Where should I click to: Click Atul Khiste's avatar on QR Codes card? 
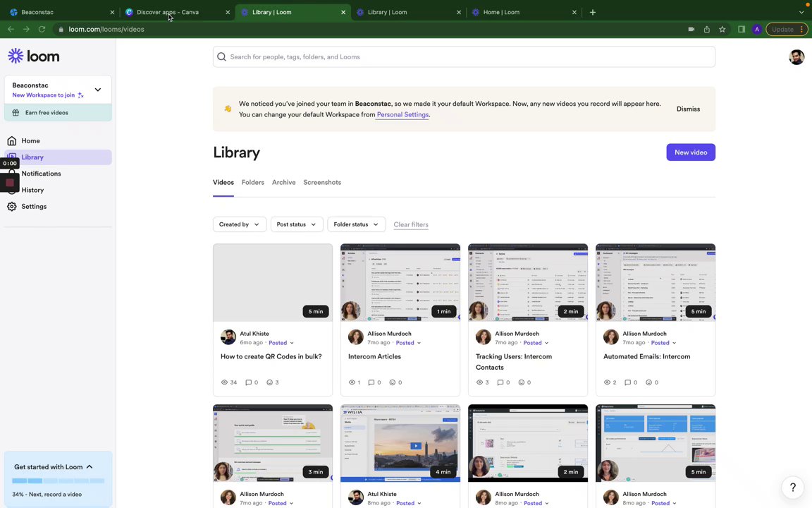228,337
